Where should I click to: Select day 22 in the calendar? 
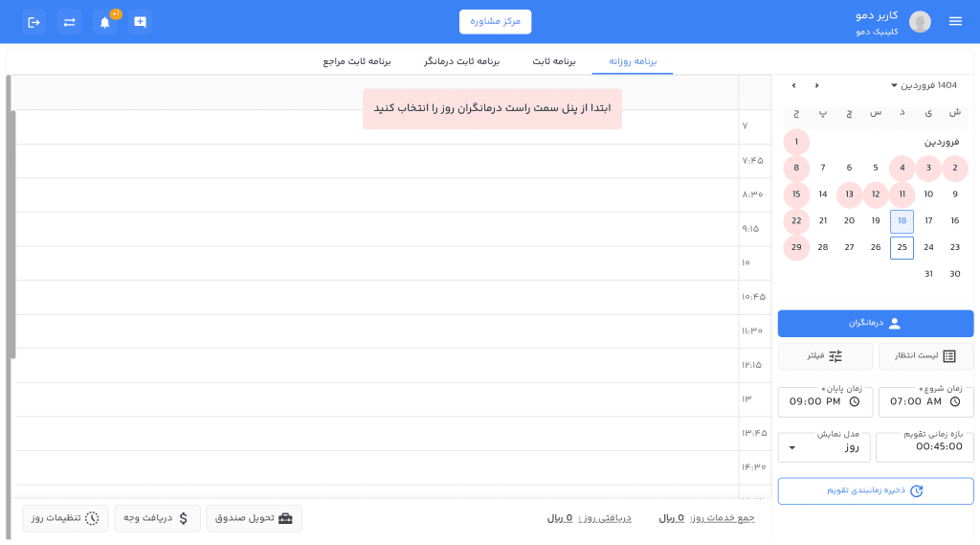(x=796, y=221)
